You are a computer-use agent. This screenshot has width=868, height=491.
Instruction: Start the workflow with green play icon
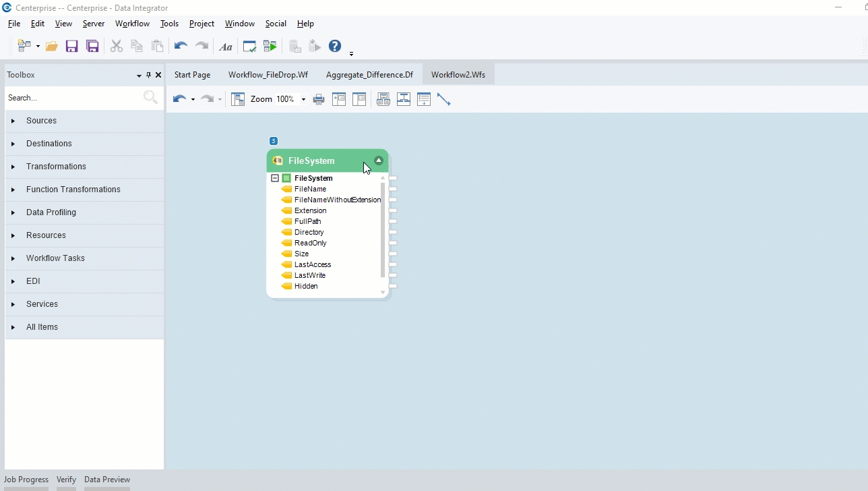tap(270, 47)
